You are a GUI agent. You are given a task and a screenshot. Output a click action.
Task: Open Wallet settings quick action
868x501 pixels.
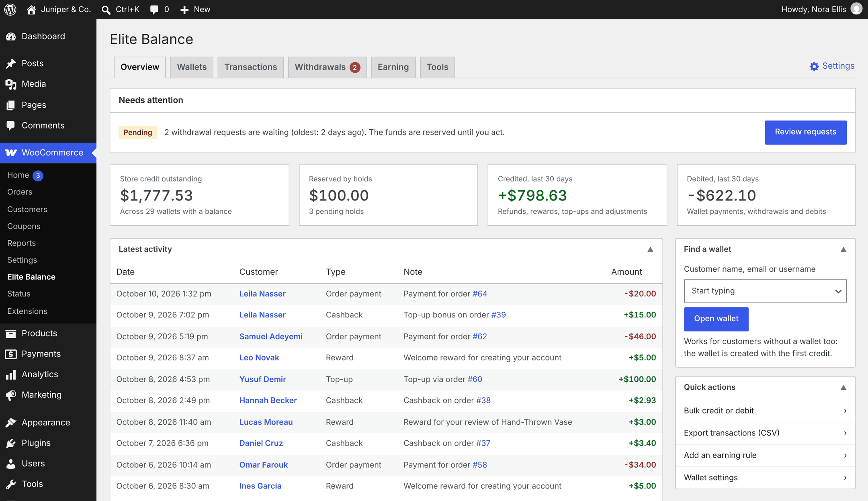[765, 478]
